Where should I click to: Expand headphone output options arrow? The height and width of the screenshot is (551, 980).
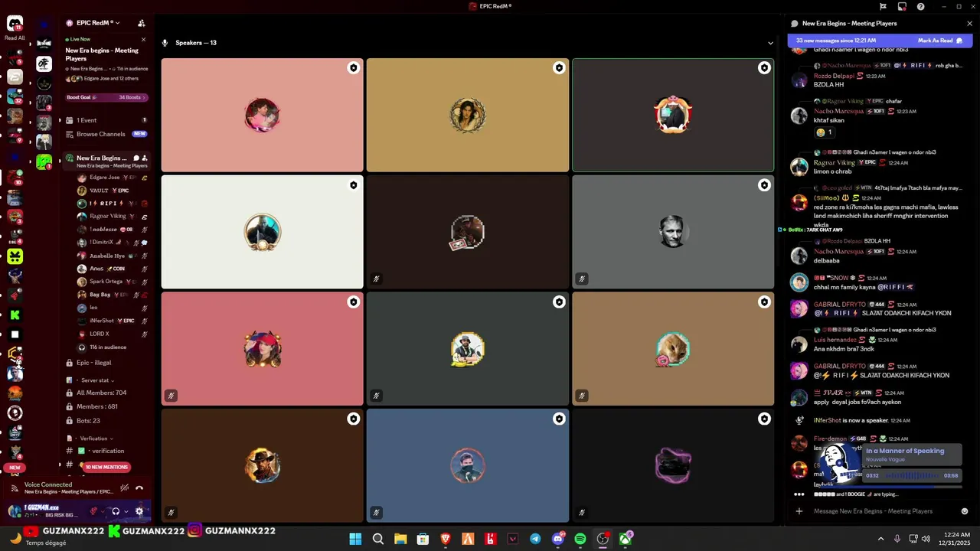point(126,511)
